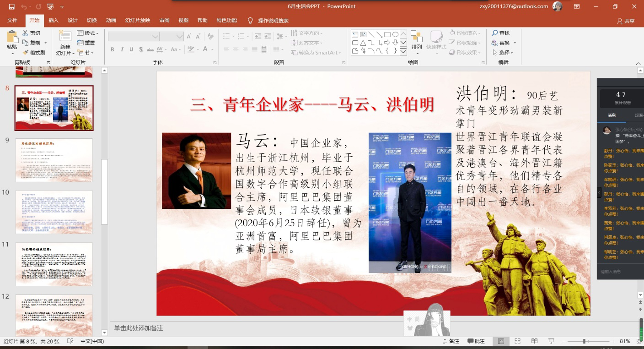
Task: Select the right arrow block shape
Action: coord(387,43)
